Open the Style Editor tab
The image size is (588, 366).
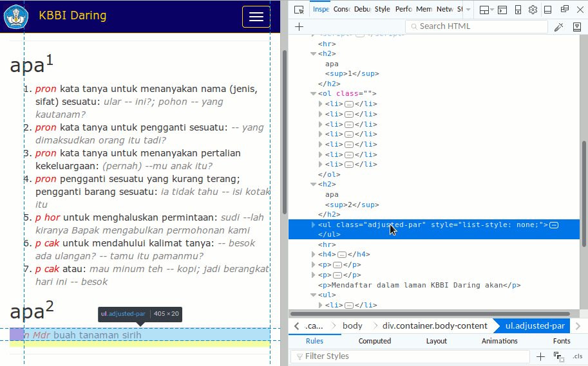[382, 10]
